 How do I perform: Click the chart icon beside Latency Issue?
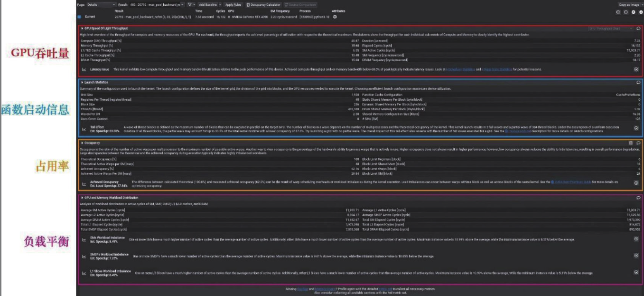tap(84, 69)
